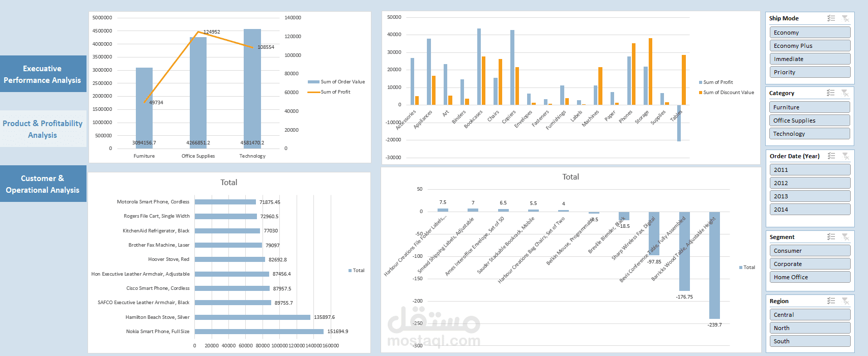
Task: Toggle multi-select icon in Region slicer
Action: 831,301
